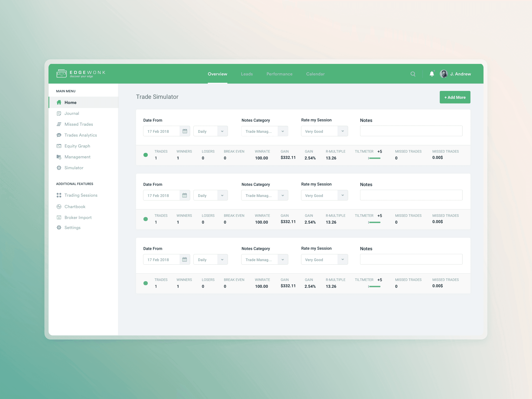The height and width of the screenshot is (399, 532).
Task: Switch to the Performance tab
Action: click(280, 74)
